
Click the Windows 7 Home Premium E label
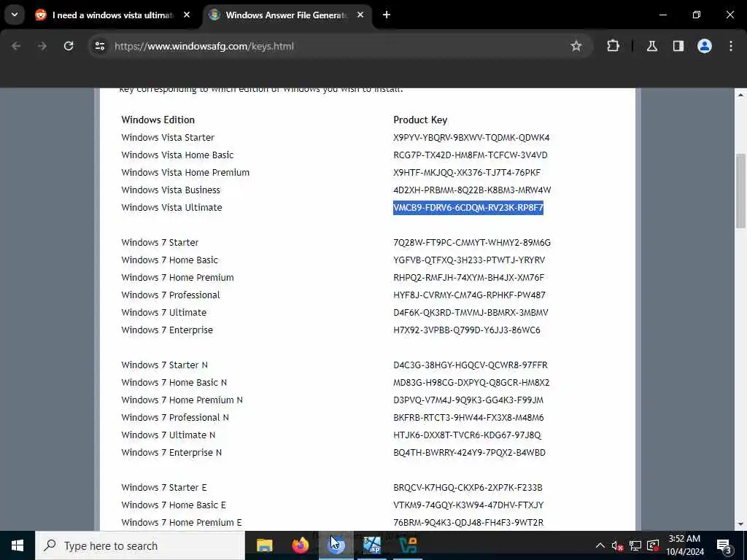coord(182,522)
